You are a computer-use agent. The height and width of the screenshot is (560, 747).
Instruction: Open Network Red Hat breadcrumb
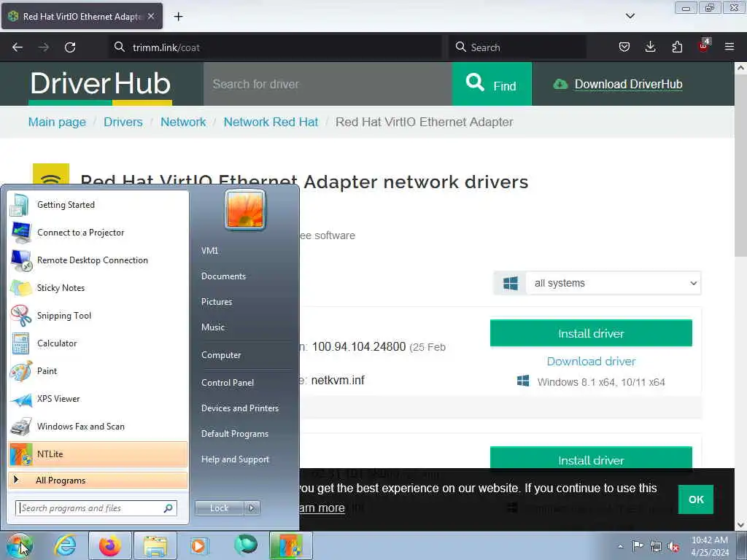[x=271, y=122]
